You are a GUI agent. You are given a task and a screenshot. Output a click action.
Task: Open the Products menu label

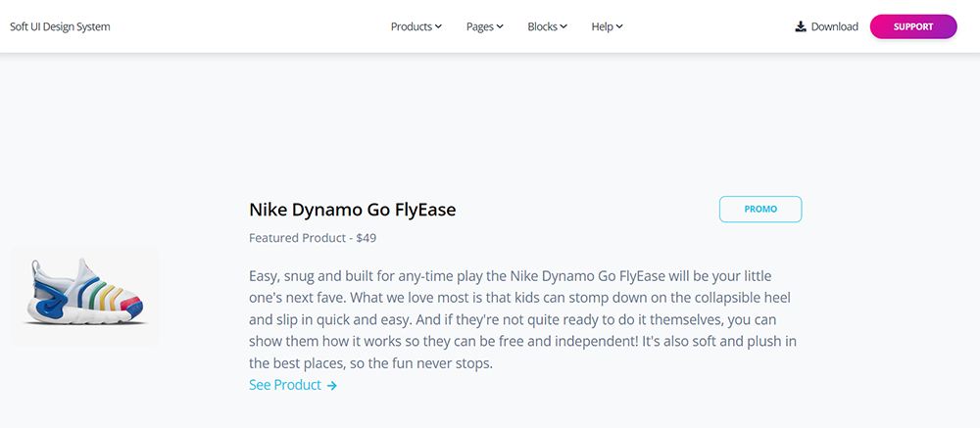click(x=412, y=26)
